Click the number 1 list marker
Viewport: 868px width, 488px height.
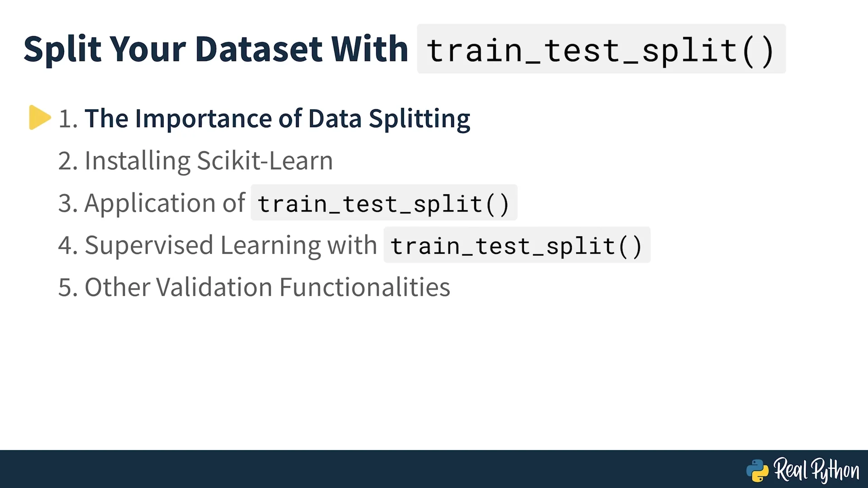click(68, 119)
